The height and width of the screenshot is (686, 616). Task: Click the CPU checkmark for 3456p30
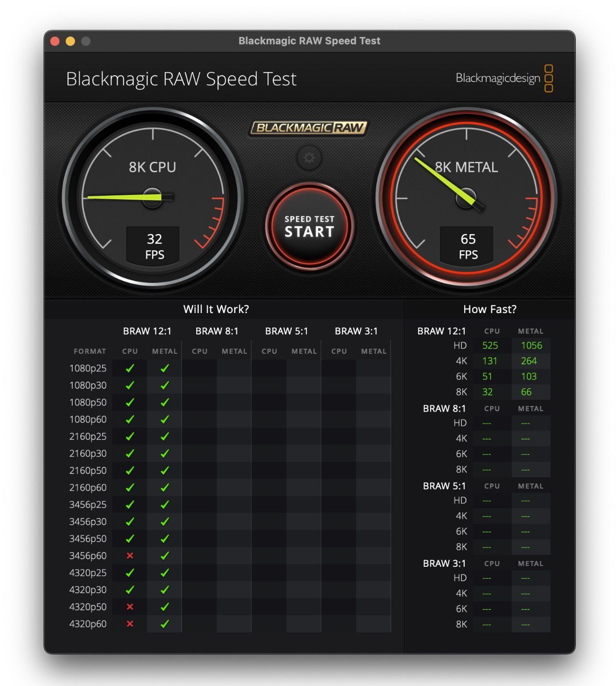[x=130, y=522]
